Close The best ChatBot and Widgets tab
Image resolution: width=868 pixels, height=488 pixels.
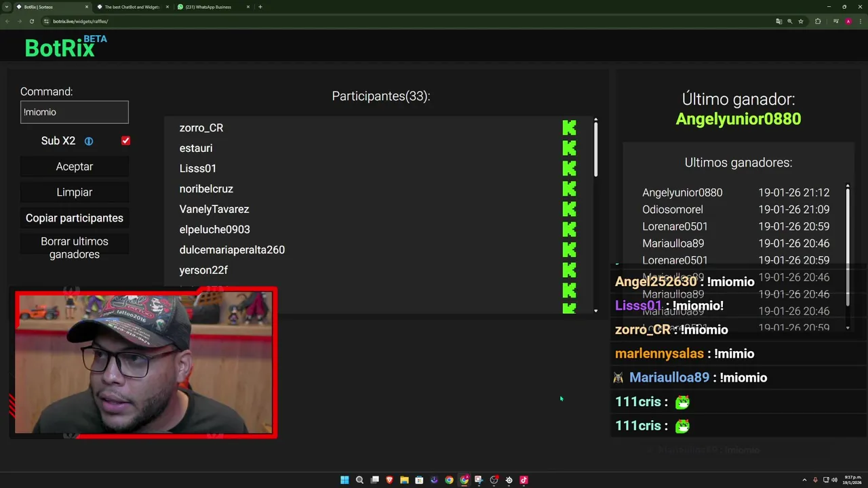[167, 7]
